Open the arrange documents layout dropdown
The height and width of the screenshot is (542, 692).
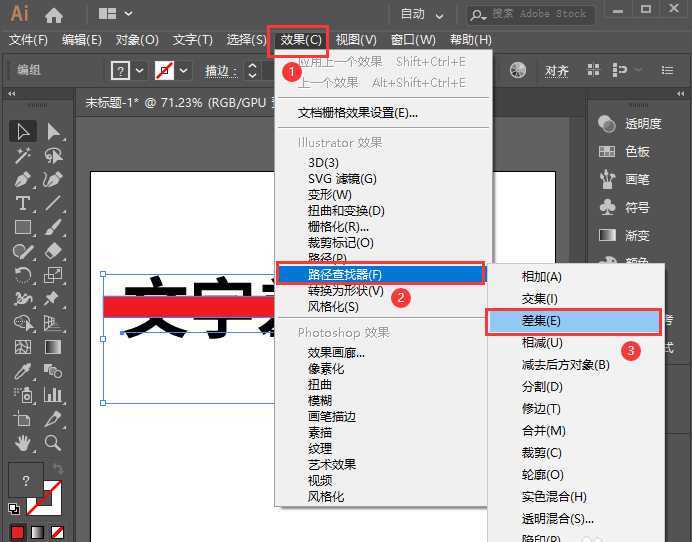116,14
